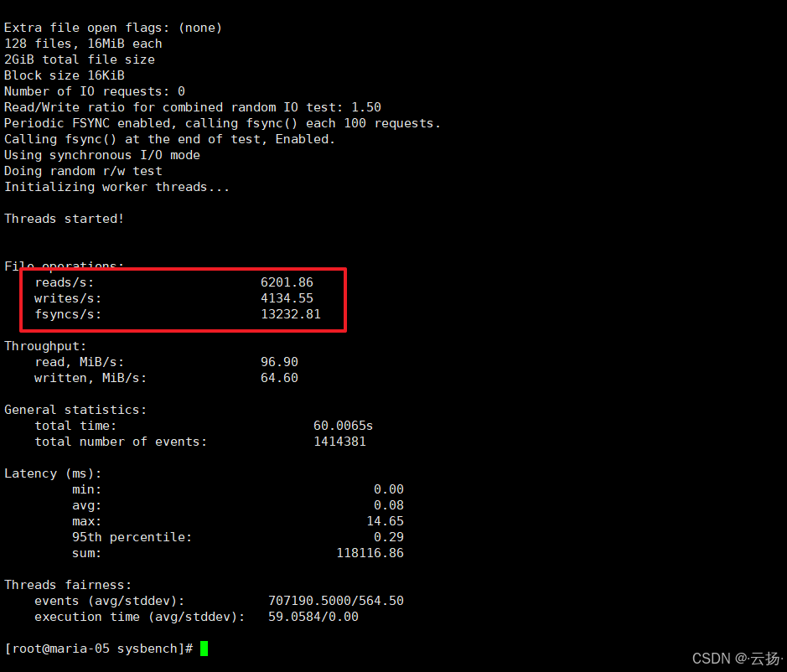The height and width of the screenshot is (672, 787).
Task: Click the 'Using synchronous I/O mode' line
Action: point(102,155)
